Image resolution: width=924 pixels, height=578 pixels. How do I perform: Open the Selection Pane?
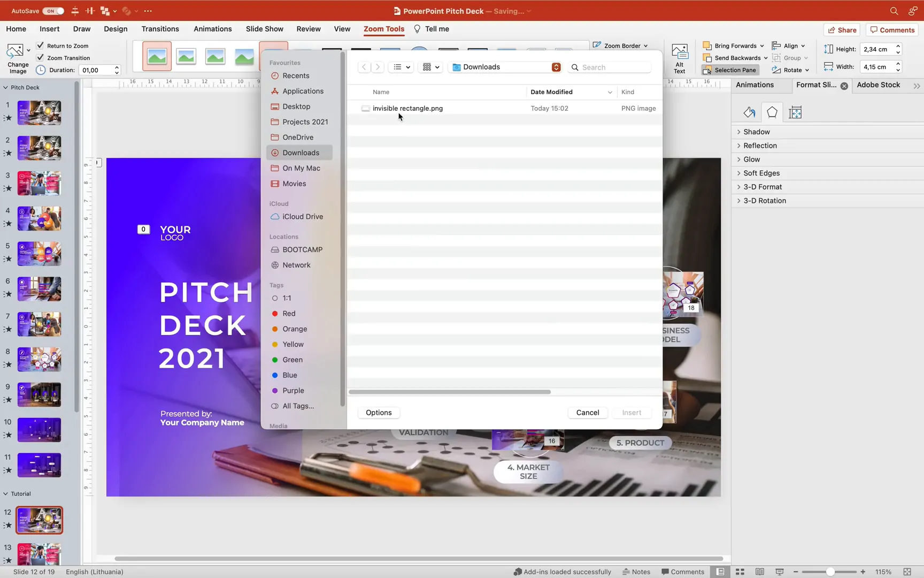pos(730,70)
